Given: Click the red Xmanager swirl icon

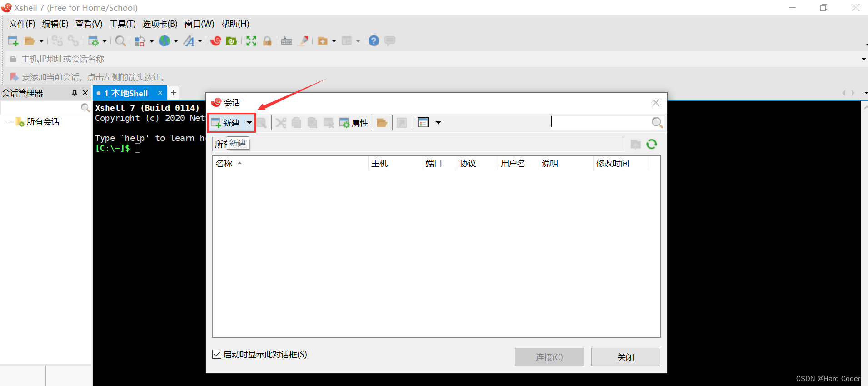Looking at the screenshot, I should 216,41.
